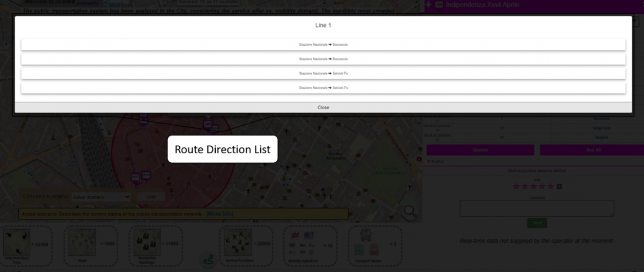Click the magnifier search icon on map

pyautogui.click(x=410, y=211)
